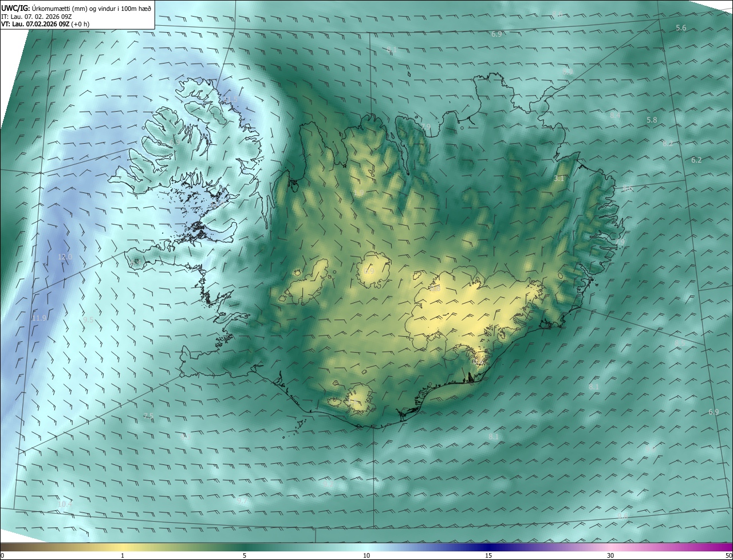Click the colour scale tick labelled 30
This screenshot has height=560, width=733.
[x=610, y=556]
